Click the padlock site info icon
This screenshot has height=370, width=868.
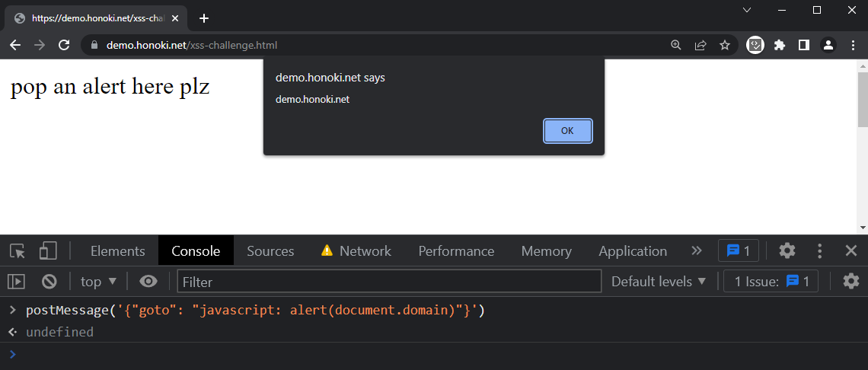pyautogui.click(x=94, y=46)
